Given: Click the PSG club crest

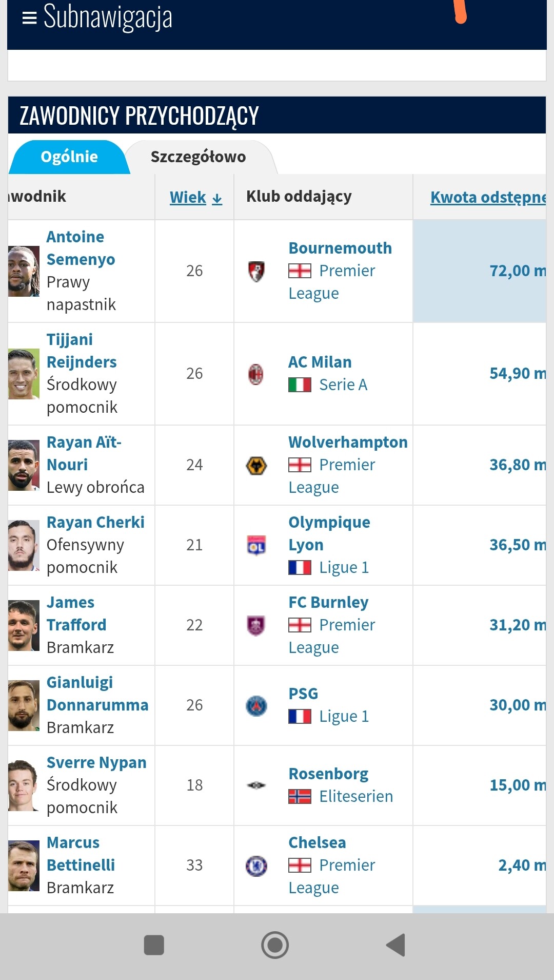Looking at the screenshot, I should pyautogui.click(x=256, y=705).
